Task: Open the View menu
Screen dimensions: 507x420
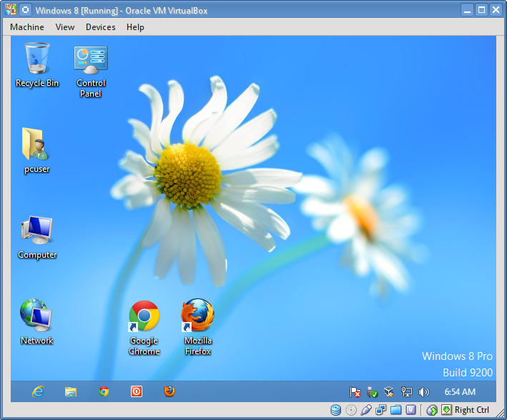Action: (x=65, y=27)
